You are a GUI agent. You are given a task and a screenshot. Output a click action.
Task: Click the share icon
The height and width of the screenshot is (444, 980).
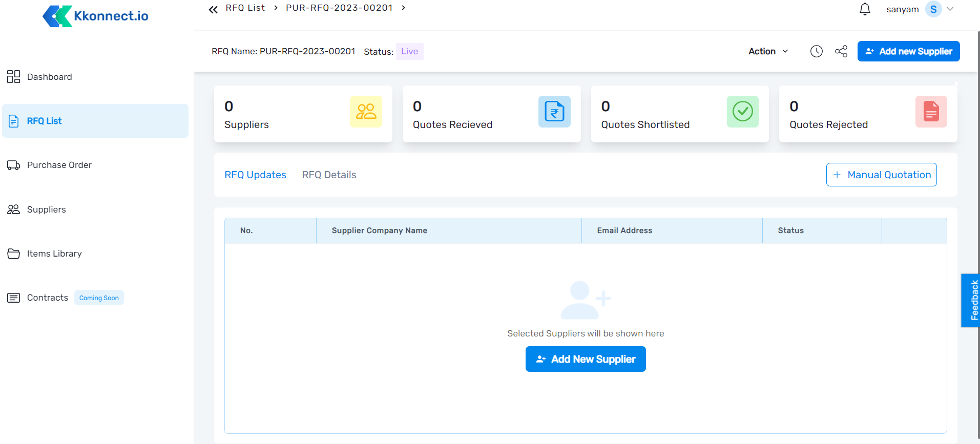click(841, 51)
